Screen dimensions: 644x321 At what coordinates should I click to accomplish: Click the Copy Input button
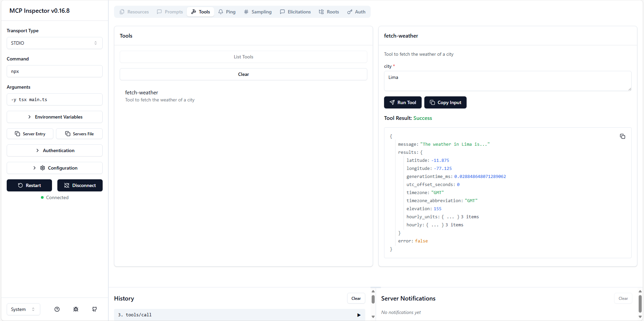445,102
